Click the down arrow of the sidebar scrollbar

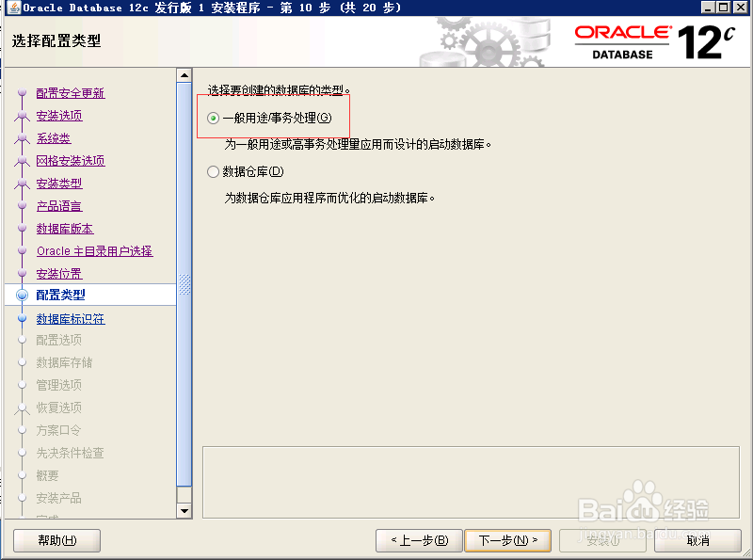click(x=185, y=511)
